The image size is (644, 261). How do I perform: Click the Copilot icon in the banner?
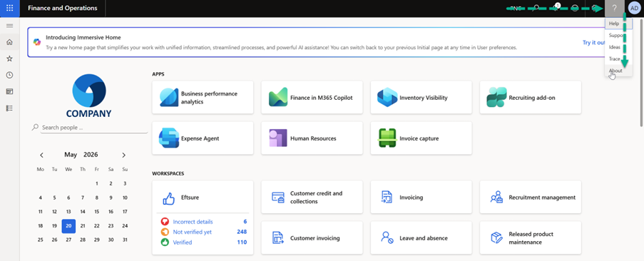37,42
